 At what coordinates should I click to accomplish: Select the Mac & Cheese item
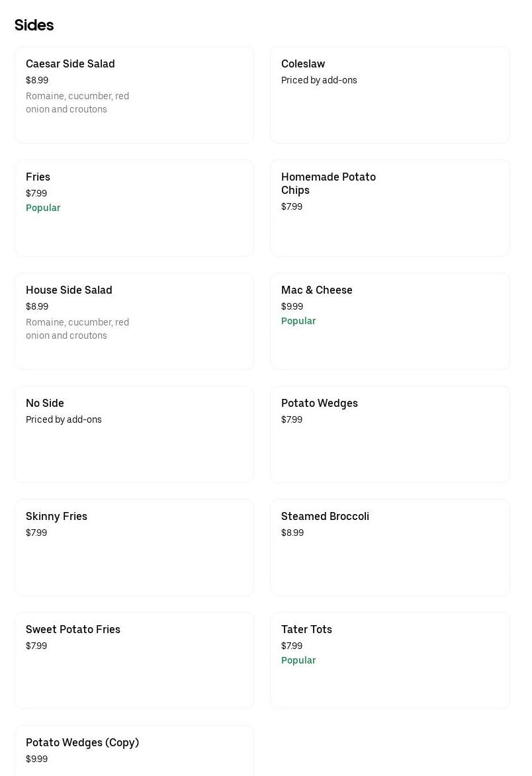tap(390, 321)
